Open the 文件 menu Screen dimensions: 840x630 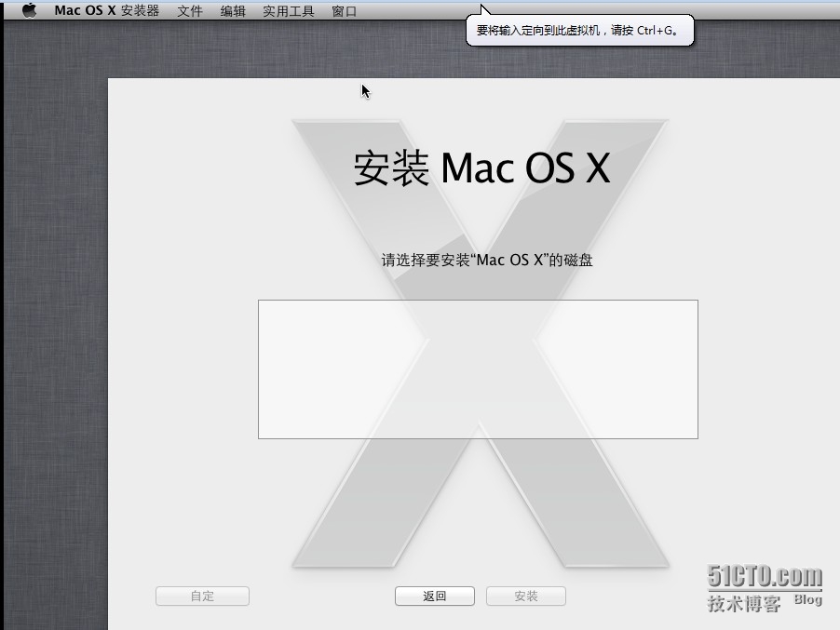(x=190, y=11)
